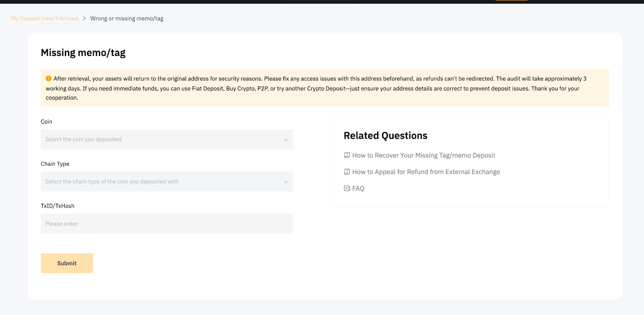Click the icon beside 'How to Appeal' link
Screen dimensions: 644x315
(x=347, y=172)
